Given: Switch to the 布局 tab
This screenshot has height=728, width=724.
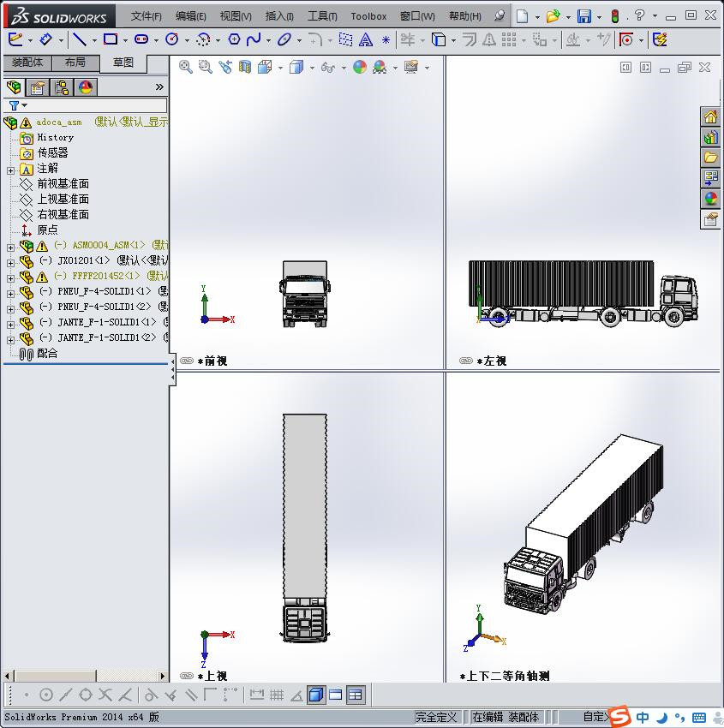Looking at the screenshot, I should [75, 63].
